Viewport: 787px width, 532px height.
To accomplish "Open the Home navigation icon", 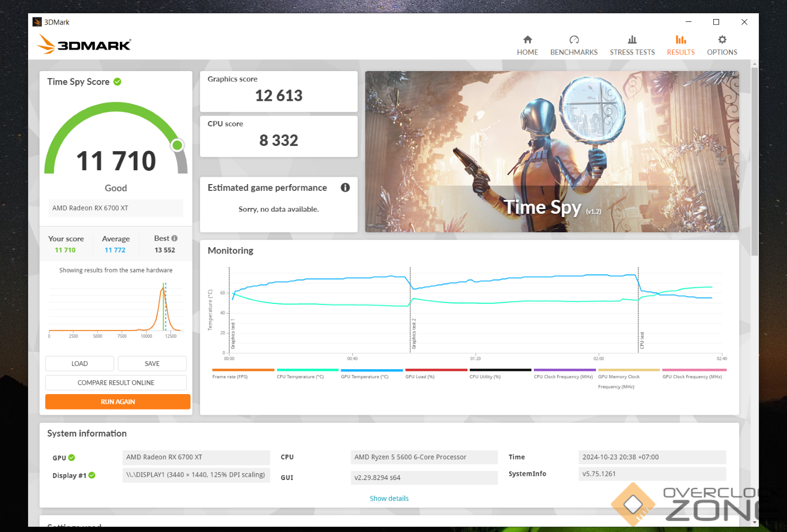I will (x=527, y=40).
